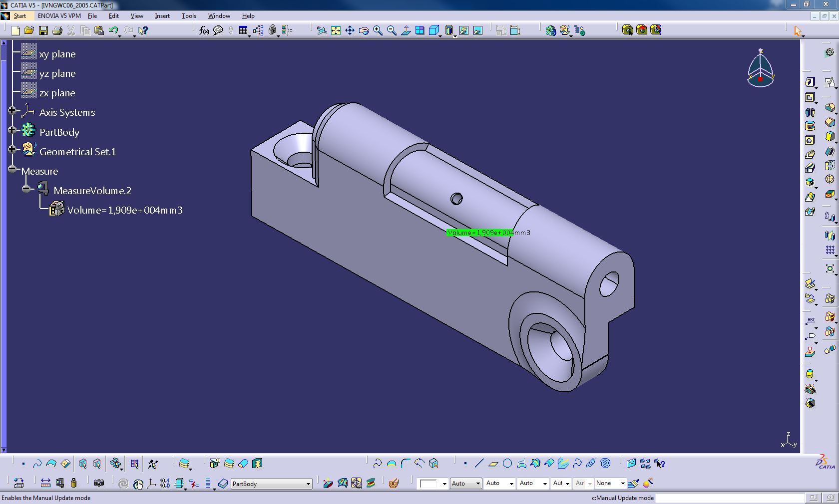The width and height of the screenshot is (839, 504).
Task: Click the Open file folder icon
Action: 29,30
